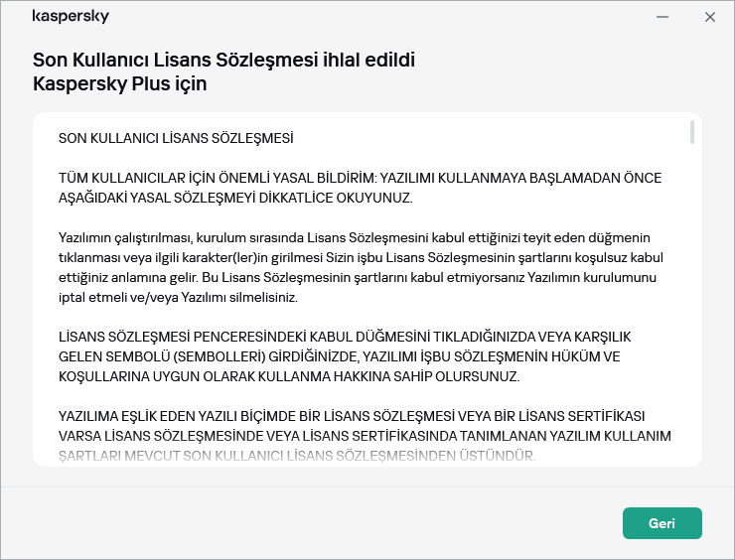The width and height of the screenshot is (735, 560).
Task: Click the Kaspersky logo in the title bar
Action: click(71, 17)
